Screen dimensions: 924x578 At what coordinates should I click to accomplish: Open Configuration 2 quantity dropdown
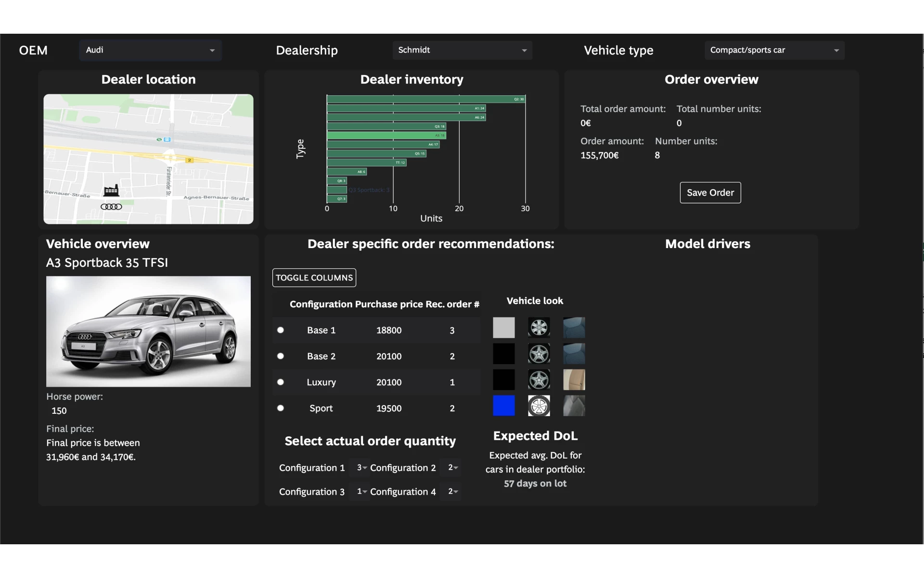[x=451, y=468]
